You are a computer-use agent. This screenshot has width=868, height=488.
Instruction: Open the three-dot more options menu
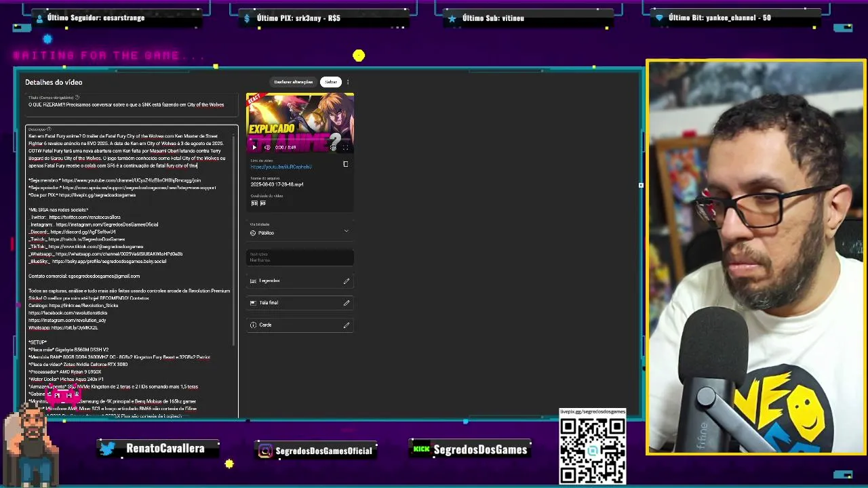tap(348, 82)
